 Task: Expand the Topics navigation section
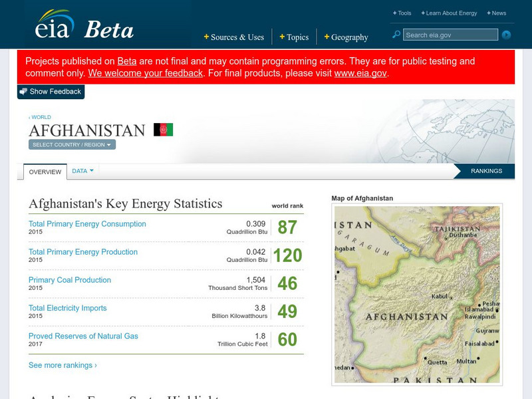coord(295,37)
